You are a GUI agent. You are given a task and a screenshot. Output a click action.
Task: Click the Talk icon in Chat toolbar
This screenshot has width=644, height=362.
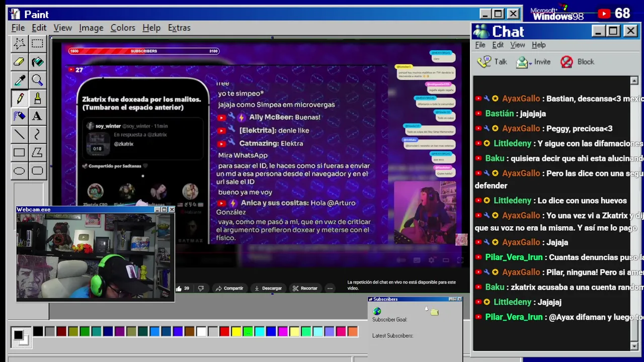(x=484, y=62)
